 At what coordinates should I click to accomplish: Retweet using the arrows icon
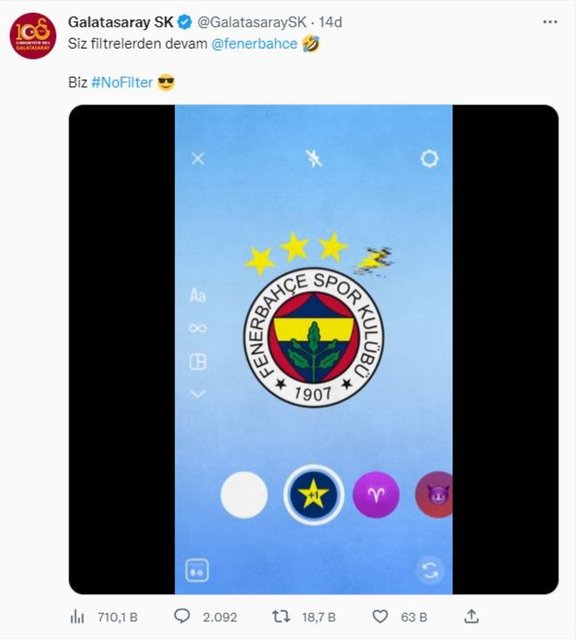click(281, 616)
